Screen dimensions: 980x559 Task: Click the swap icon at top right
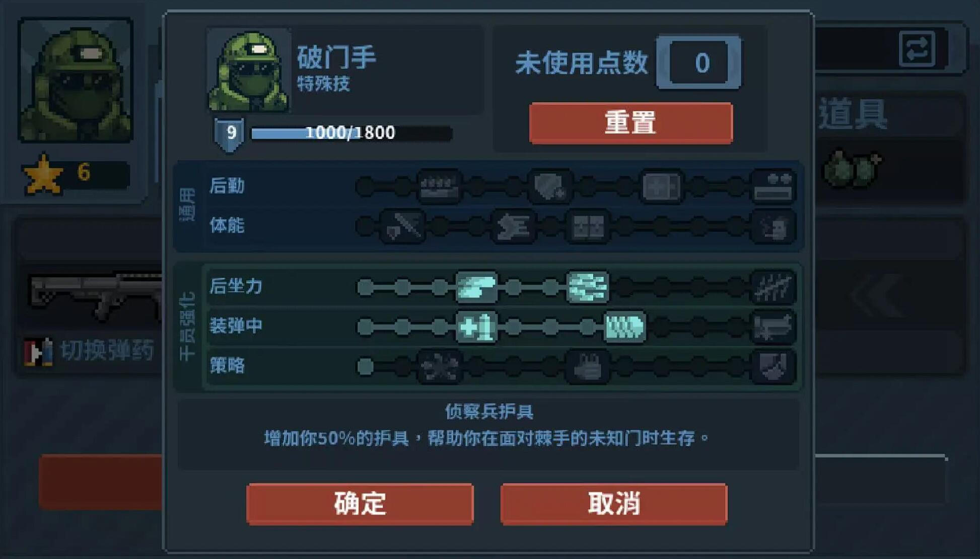coord(917,49)
